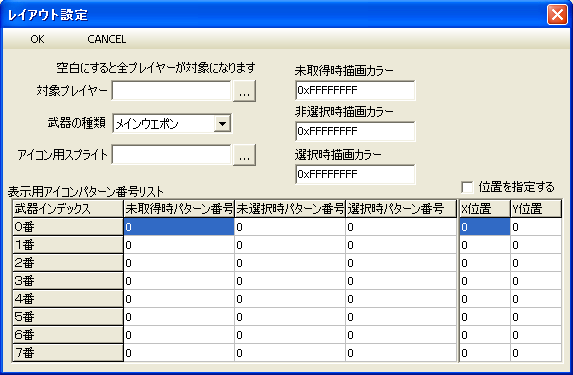Open browse button next to 対象プレイヤー field
The image size is (573, 375).
244,91
